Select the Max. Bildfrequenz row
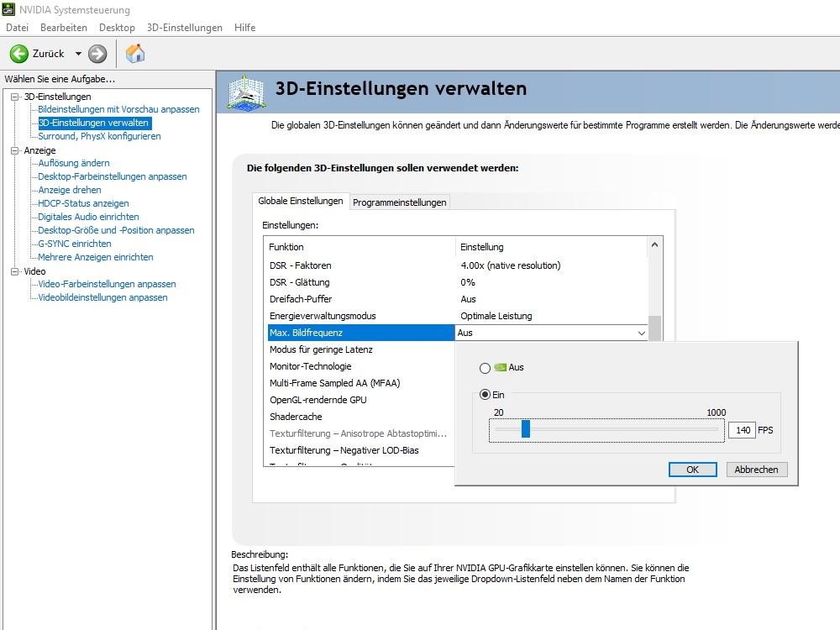840x630 pixels. pyautogui.click(x=360, y=333)
